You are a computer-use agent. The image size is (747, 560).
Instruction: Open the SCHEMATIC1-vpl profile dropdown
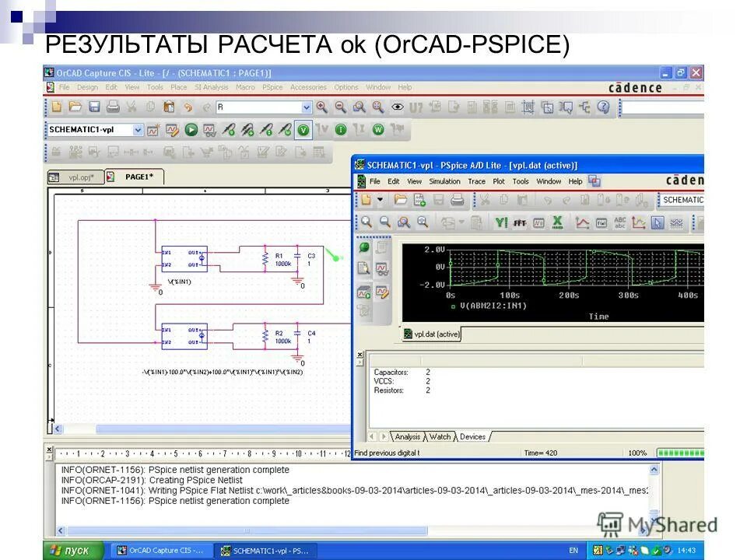tap(138, 130)
